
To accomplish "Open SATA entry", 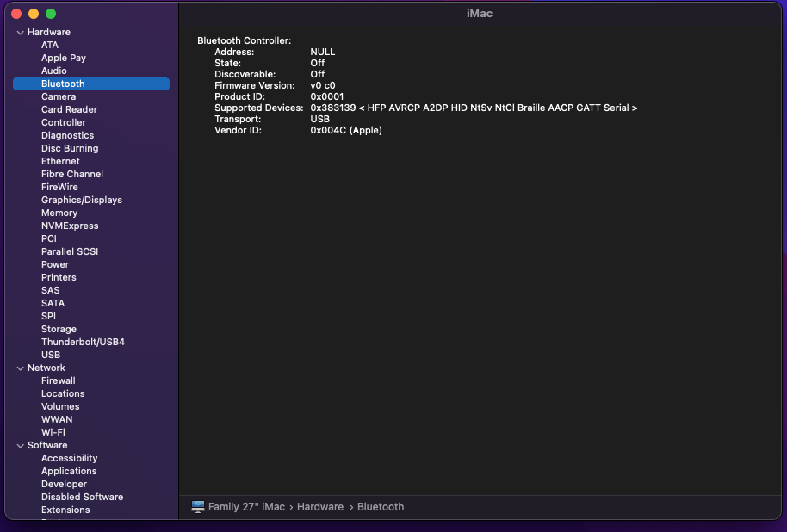I will click(53, 303).
